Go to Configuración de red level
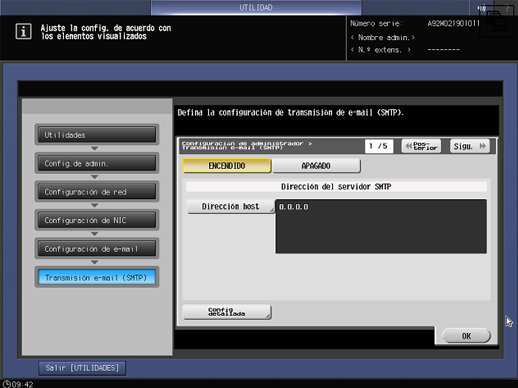This screenshot has height=388, width=518. click(97, 192)
